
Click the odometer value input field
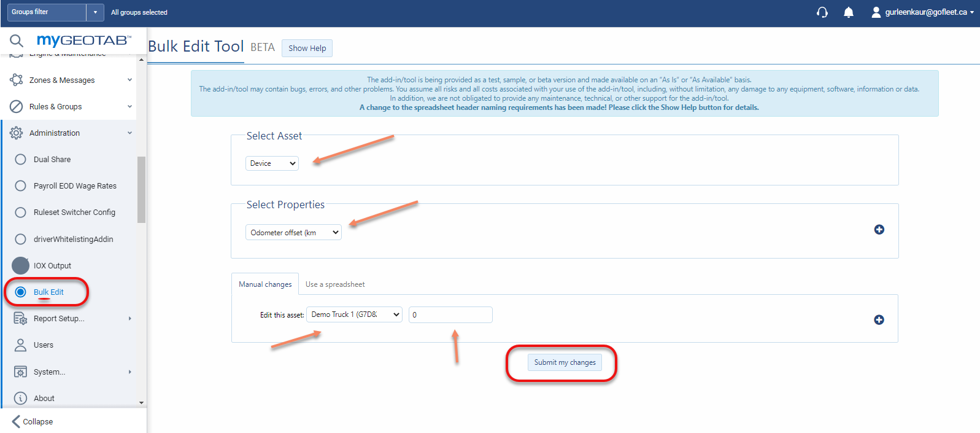(x=450, y=314)
